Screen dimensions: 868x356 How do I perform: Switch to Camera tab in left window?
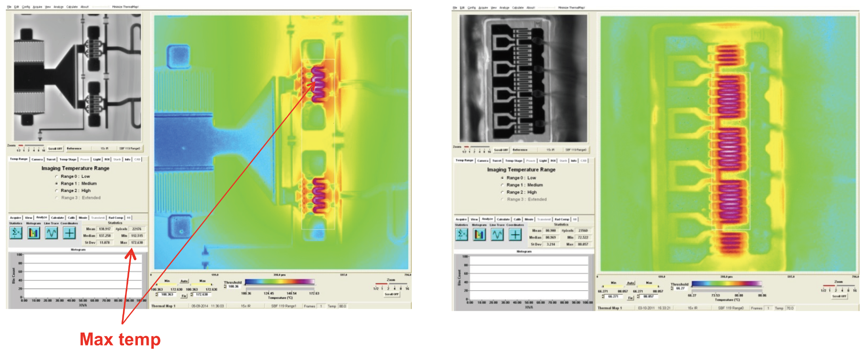pyautogui.click(x=37, y=159)
